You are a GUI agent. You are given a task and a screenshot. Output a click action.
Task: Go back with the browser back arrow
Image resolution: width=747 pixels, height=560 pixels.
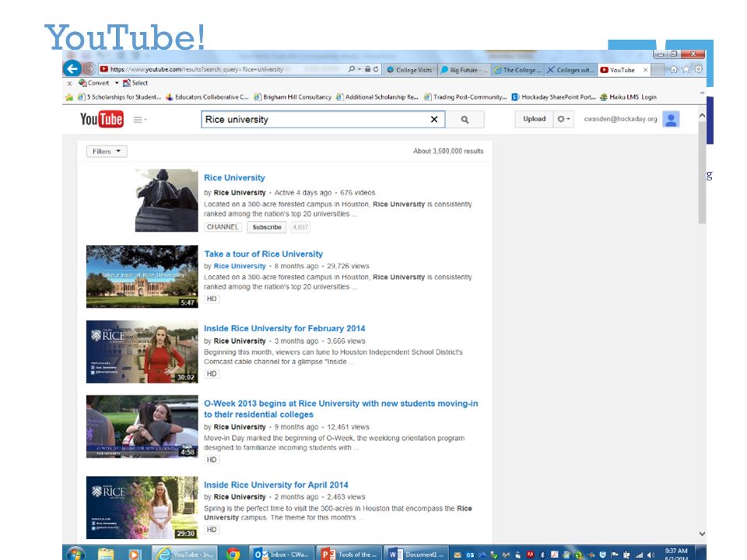(72, 68)
